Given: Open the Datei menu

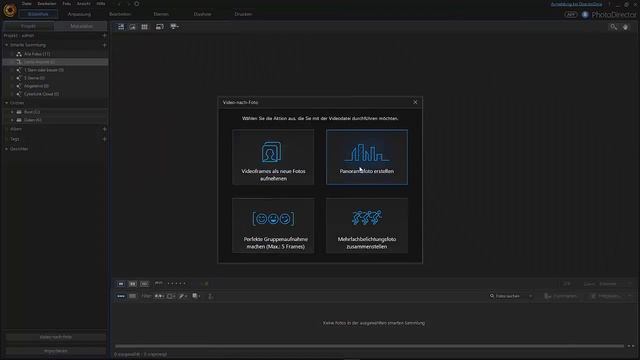Looking at the screenshot, I should (x=27, y=4).
